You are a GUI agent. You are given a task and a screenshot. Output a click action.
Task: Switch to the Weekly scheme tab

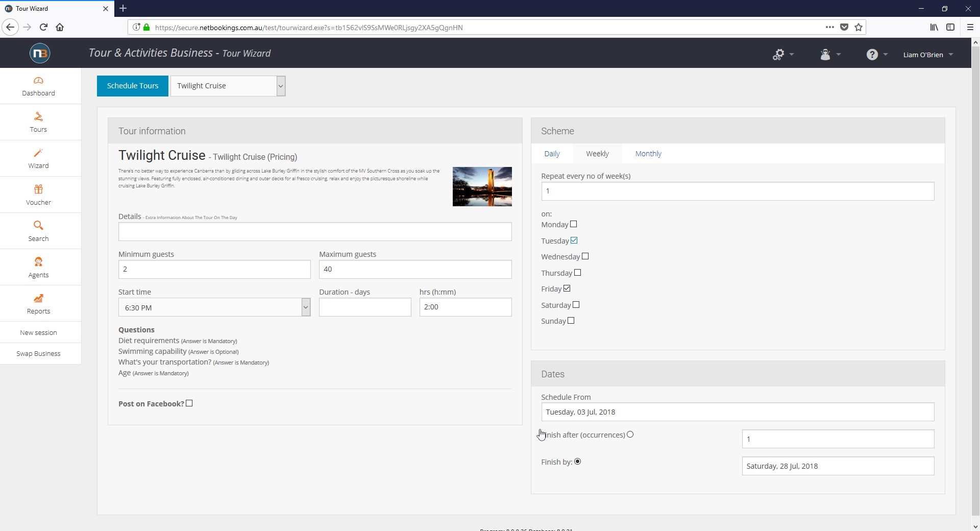(597, 154)
